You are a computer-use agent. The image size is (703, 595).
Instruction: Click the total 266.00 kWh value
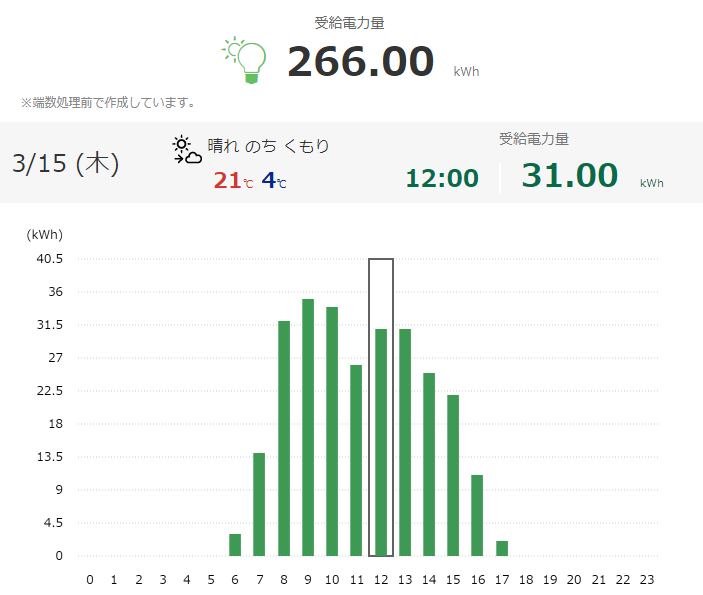[x=383, y=62]
